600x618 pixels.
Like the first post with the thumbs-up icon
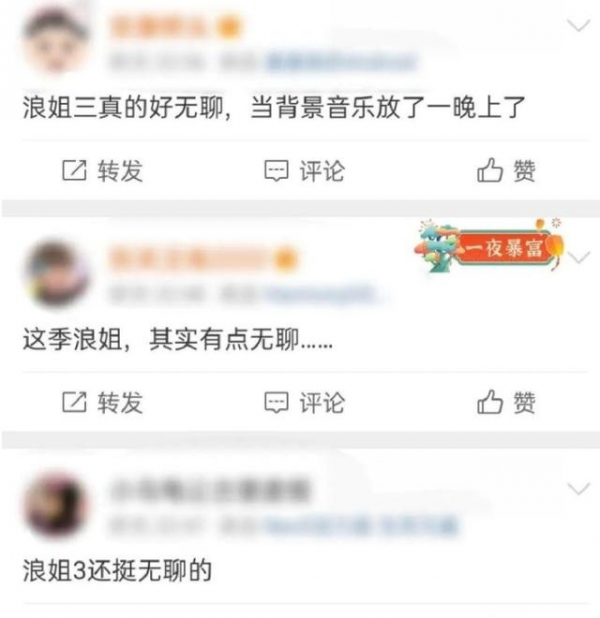coord(490,170)
